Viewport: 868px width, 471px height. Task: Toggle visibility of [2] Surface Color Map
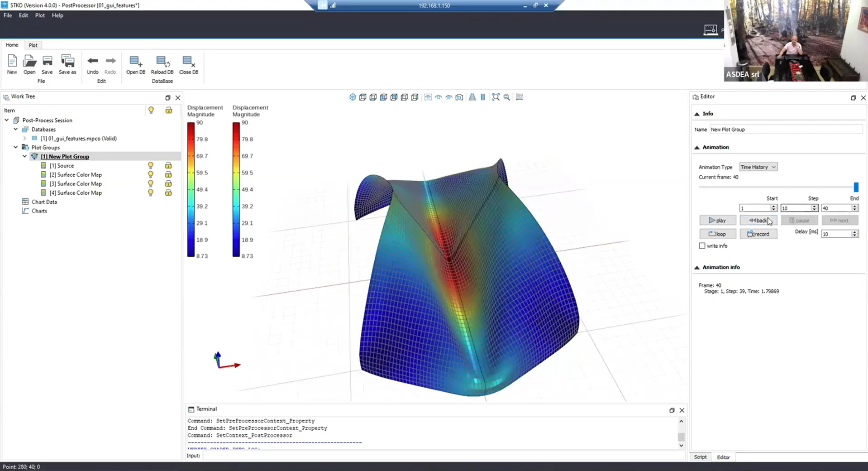pos(151,174)
